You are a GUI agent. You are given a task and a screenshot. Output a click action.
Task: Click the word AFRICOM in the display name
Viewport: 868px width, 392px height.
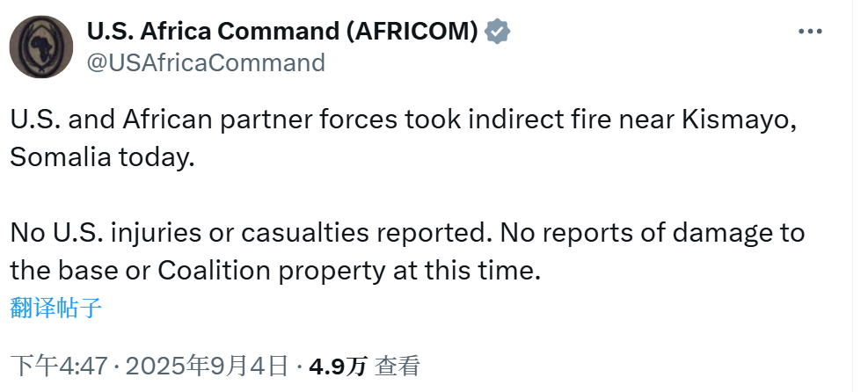pos(412,32)
